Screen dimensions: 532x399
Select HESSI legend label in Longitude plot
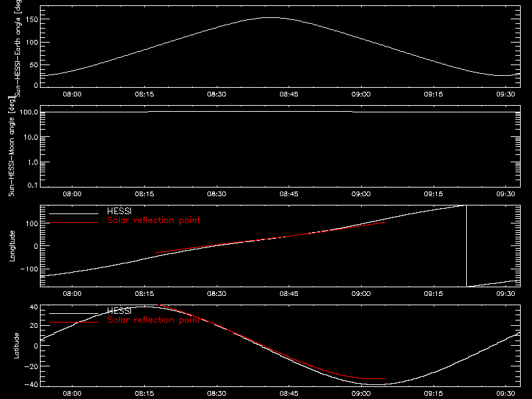119,211
